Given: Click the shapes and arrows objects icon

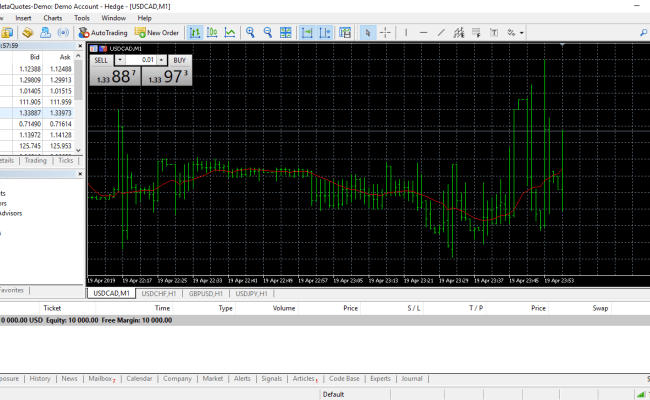Looking at the screenshot, I should (511, 32).
